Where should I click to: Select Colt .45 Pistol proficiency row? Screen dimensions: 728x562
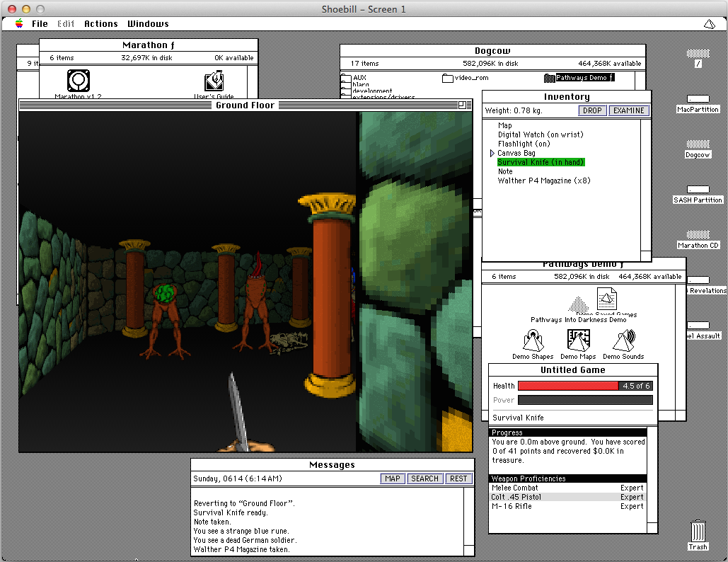click(567, 497)
